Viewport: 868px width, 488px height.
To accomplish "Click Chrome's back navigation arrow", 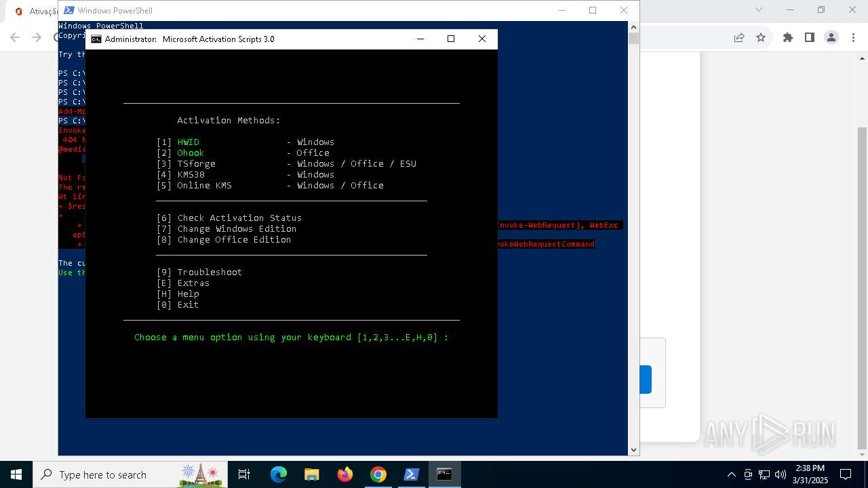I will [x=15, y=37].
